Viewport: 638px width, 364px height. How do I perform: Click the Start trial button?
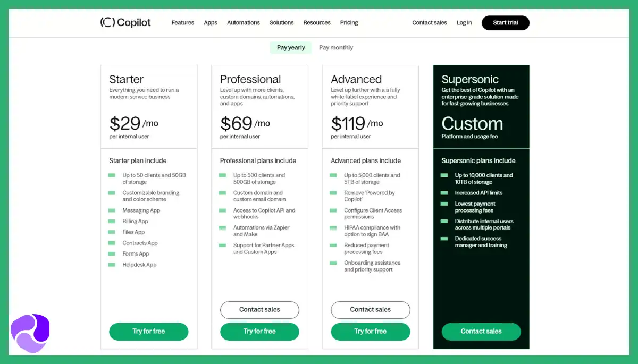(x=505, y=23)
